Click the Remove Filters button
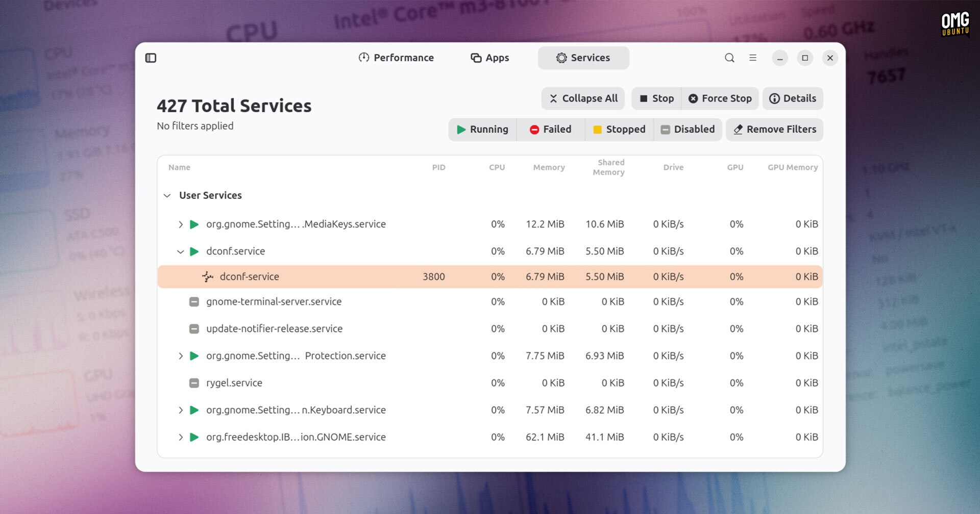The height and width of the screenshot is (514, 980). tap(774, 130)
